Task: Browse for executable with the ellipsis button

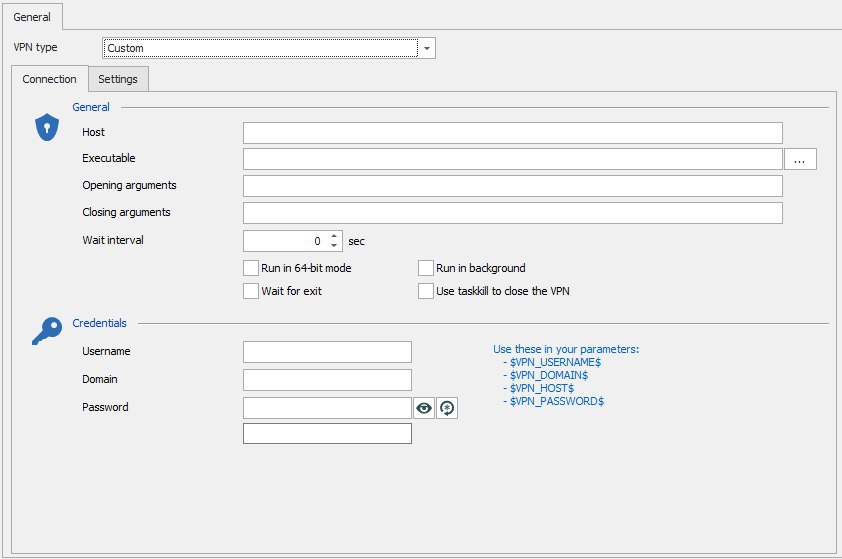Action: pos(800,159)
